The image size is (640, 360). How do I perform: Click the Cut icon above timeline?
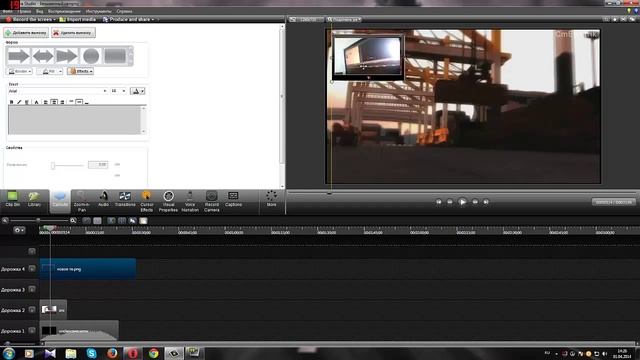[111, 220]
